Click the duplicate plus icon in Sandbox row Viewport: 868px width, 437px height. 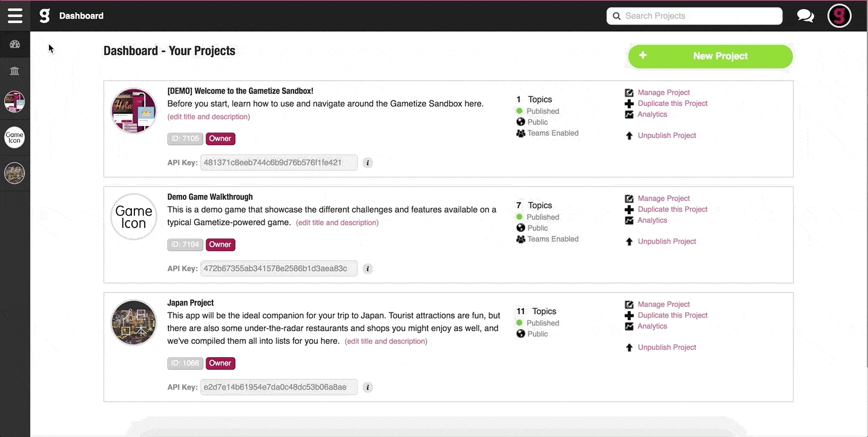click(629, 103)
